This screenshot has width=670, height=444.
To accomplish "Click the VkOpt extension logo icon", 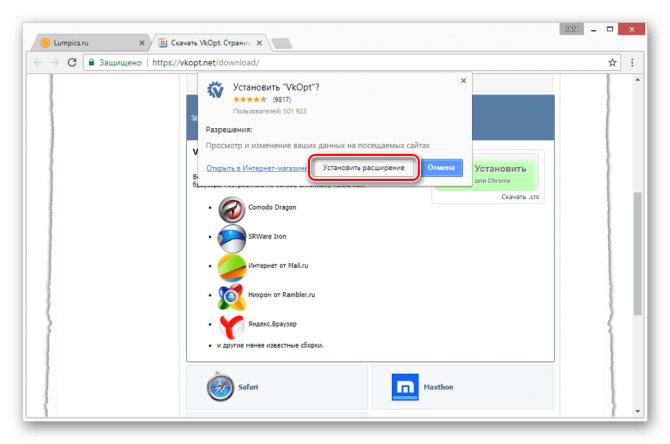I will [215, 90].
